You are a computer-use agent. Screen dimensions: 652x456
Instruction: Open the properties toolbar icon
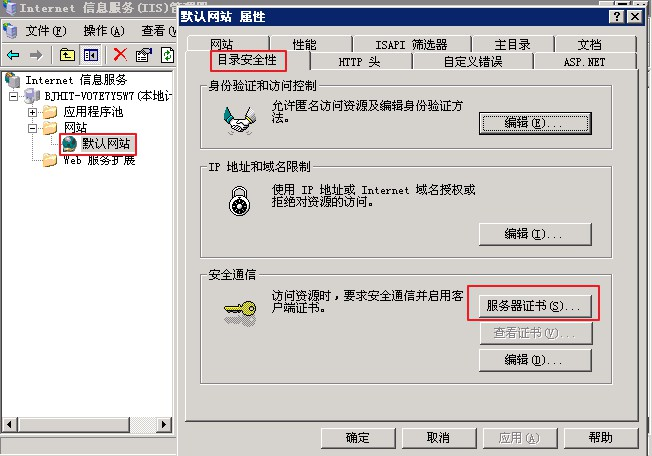tap(144, 55)
